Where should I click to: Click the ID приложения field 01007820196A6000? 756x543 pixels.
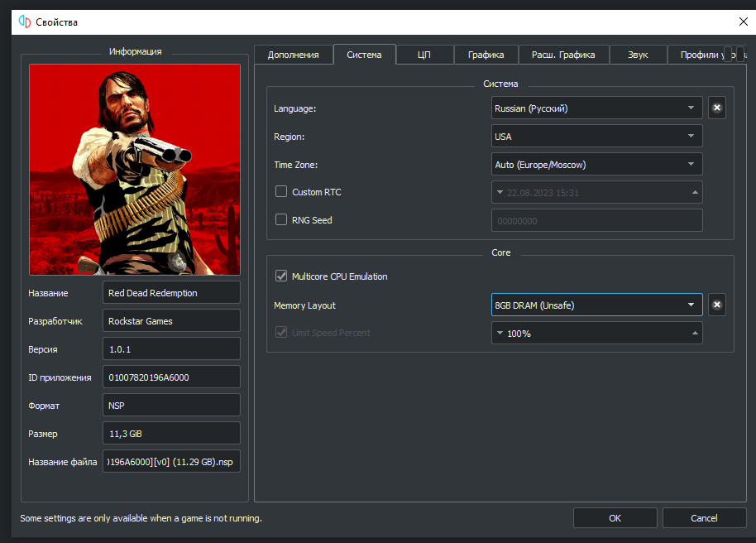[x=171, y=377]
